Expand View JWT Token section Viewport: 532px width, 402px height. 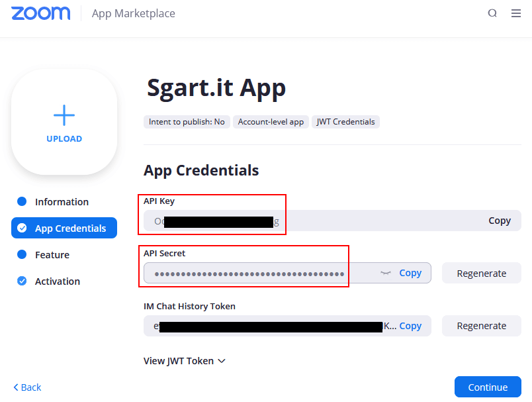(x=185, y=360)
